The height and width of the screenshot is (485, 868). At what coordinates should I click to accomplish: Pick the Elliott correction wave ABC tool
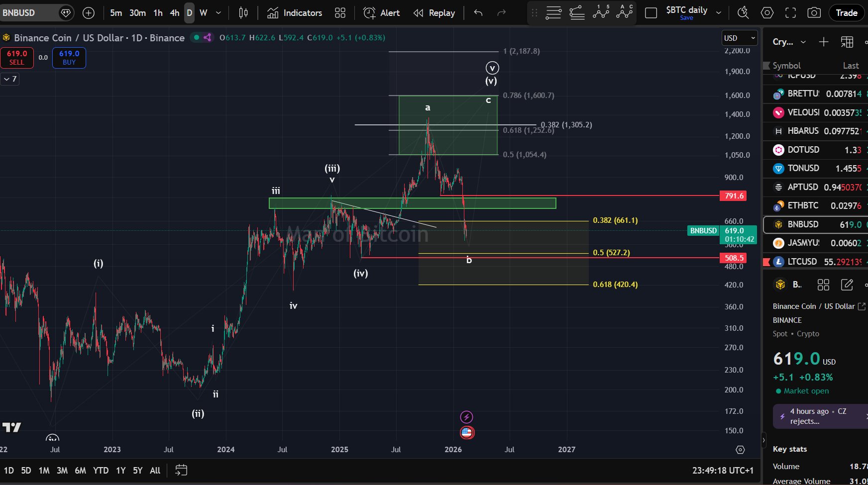(x=625, y=12)
